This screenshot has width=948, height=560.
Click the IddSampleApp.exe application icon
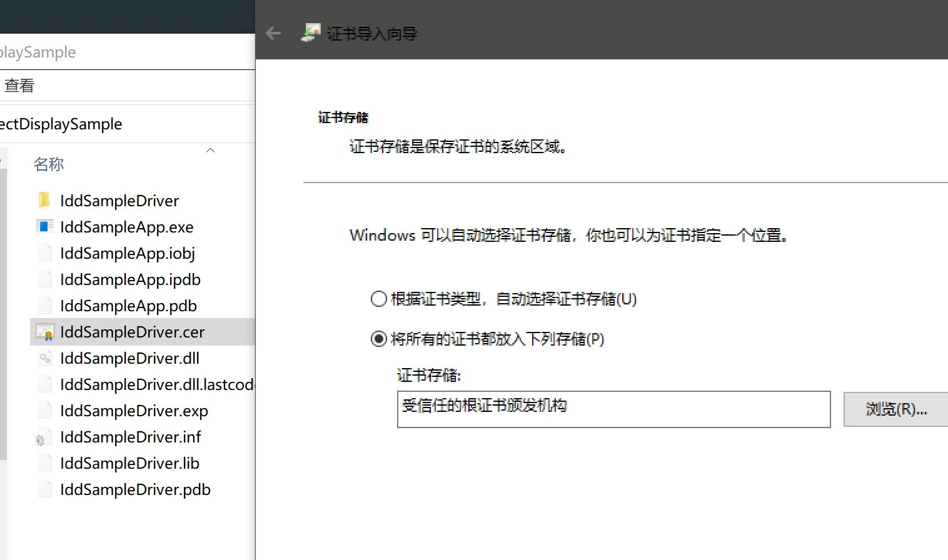point(44,227)
